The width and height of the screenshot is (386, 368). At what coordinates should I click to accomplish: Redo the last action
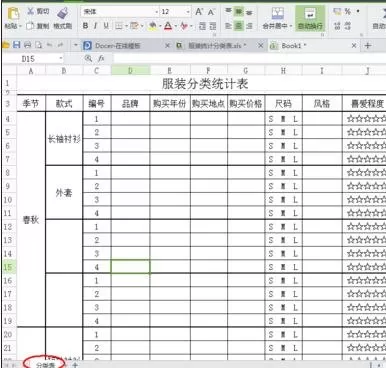tap(60, 45)
